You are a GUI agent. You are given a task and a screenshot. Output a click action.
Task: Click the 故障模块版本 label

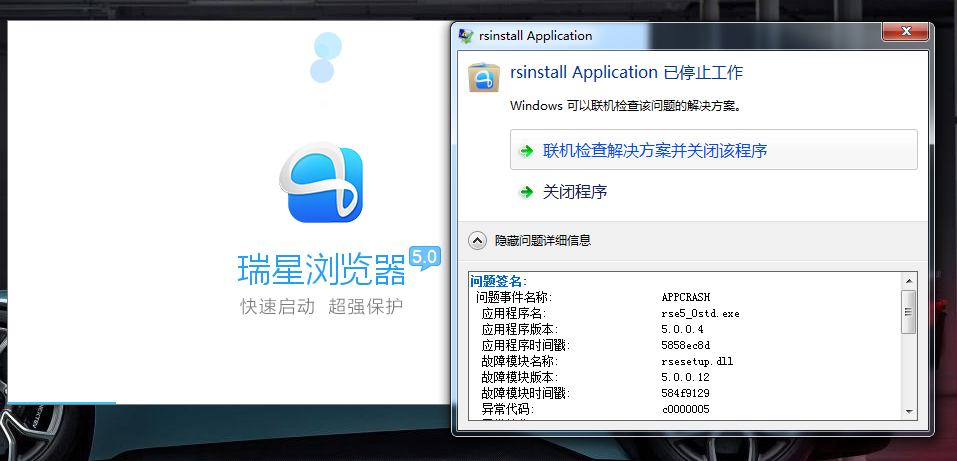point(520,377)
